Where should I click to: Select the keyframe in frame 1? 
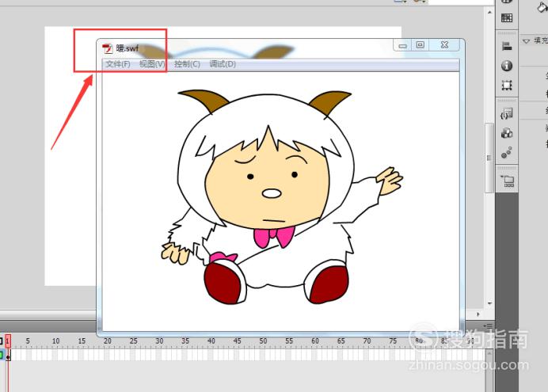click(x=8, y=356)
